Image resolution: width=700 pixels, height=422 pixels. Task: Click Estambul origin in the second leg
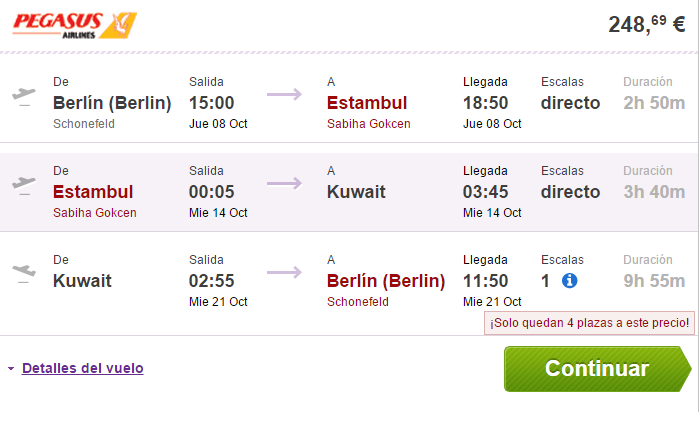point(95,201)
